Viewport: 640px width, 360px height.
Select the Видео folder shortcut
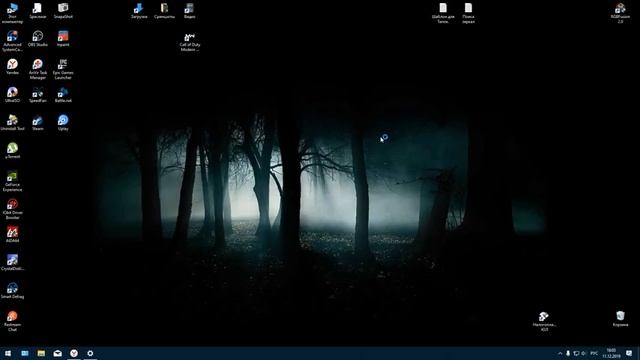(x=189, y=11)
